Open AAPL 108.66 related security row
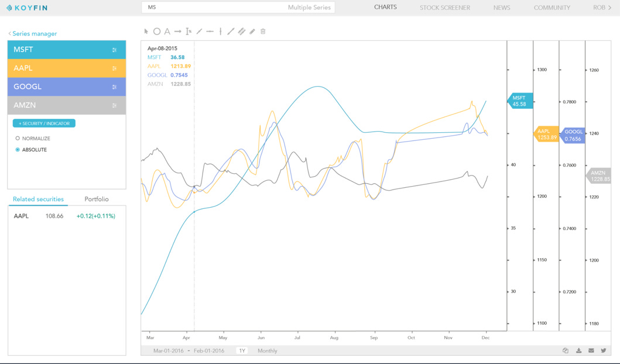 [66, 216]
